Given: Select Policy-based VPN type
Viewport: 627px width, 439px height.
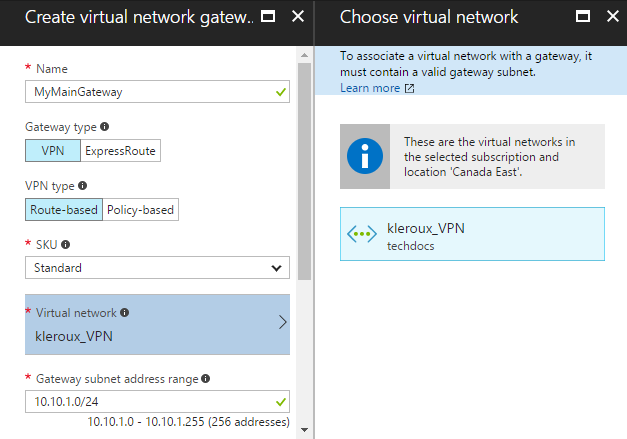Looking at the screenshot, I should [x=141, y=209].
